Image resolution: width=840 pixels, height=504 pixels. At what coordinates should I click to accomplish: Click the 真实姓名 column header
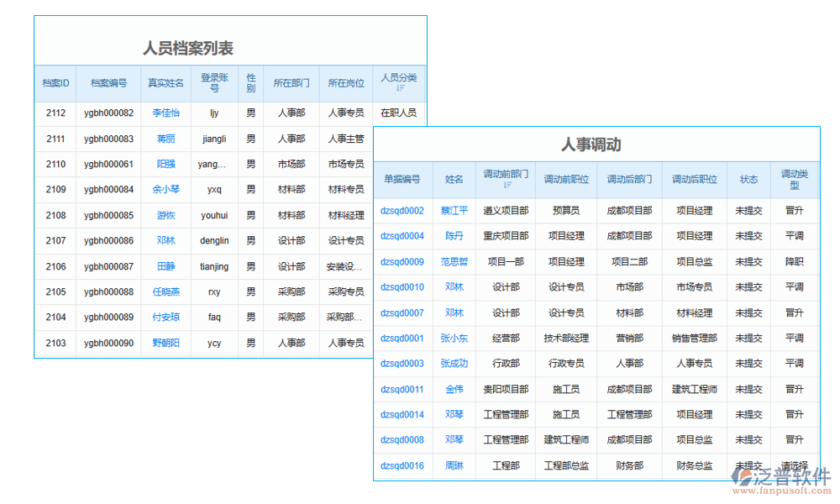pyautogui.click(x=165, y=83)
